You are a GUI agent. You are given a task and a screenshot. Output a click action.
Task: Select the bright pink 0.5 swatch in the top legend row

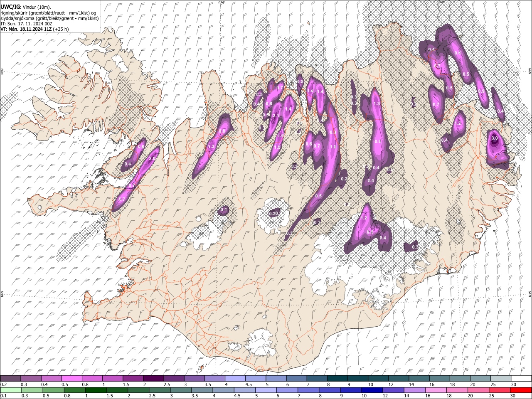pos(71,379)
